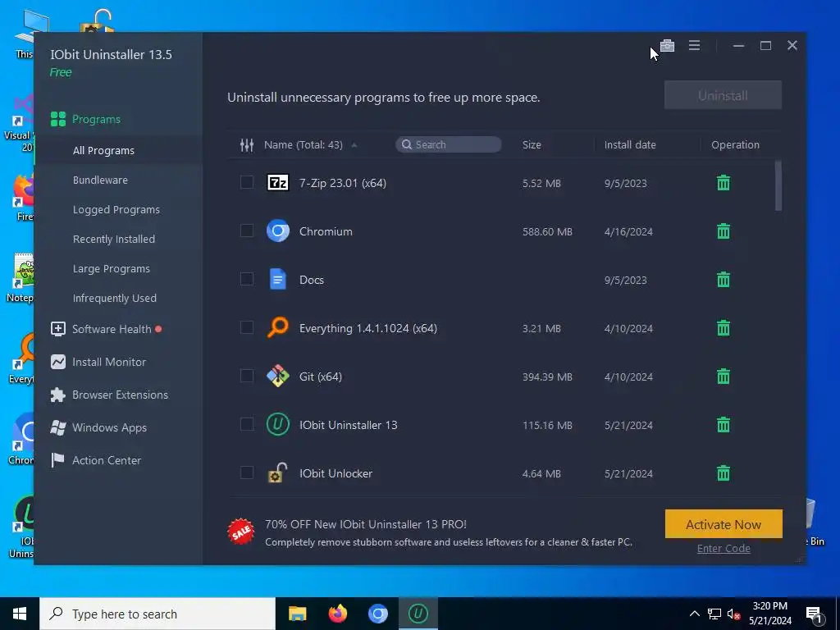Screen dimensions: 840x630
Task: Click the trash icon for IObit Uninstaller 13
Action: pos(724,425)
